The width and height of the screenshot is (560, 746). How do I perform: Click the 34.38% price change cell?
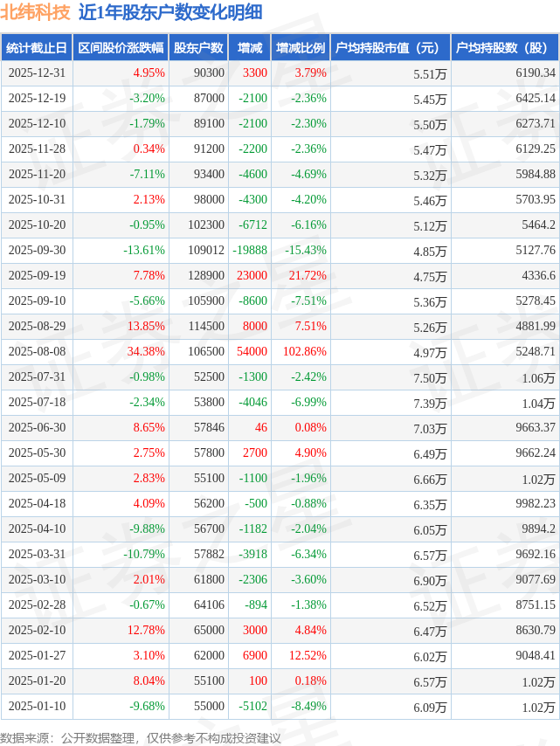tap(146, 351)
